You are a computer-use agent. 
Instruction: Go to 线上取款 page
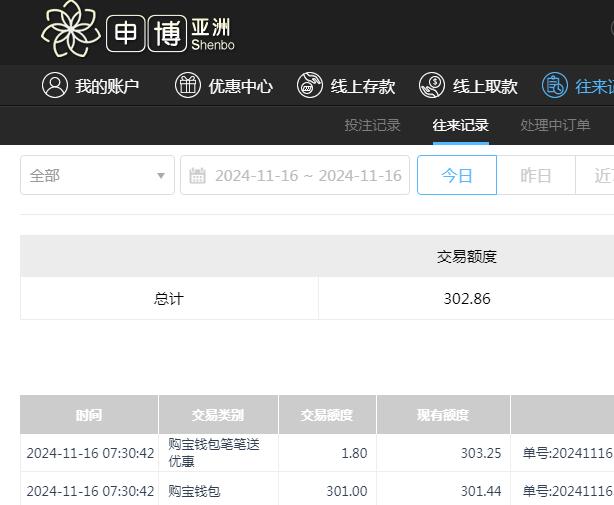(x=468, y=85)
